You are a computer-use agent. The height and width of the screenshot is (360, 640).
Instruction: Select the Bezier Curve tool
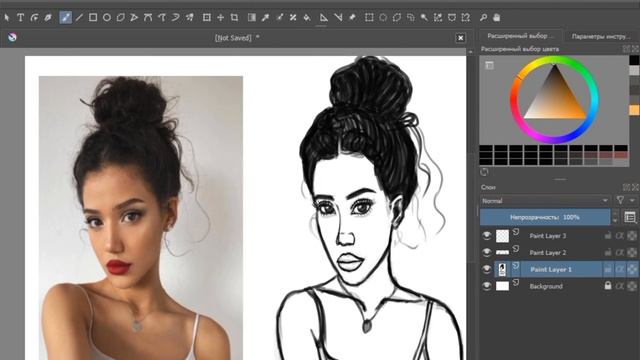point(148,18)
